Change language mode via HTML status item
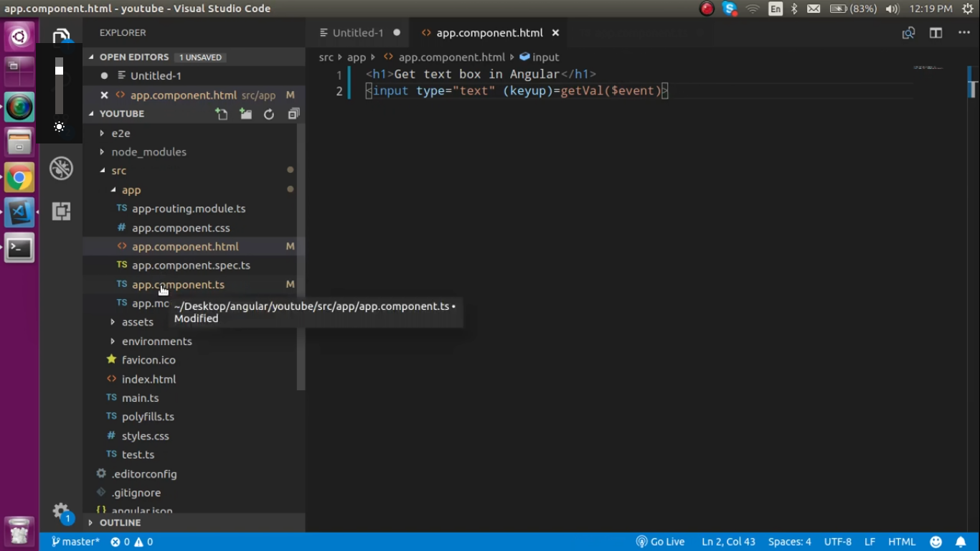The height and width of the screenshot is (551, 980). [902, 542]
